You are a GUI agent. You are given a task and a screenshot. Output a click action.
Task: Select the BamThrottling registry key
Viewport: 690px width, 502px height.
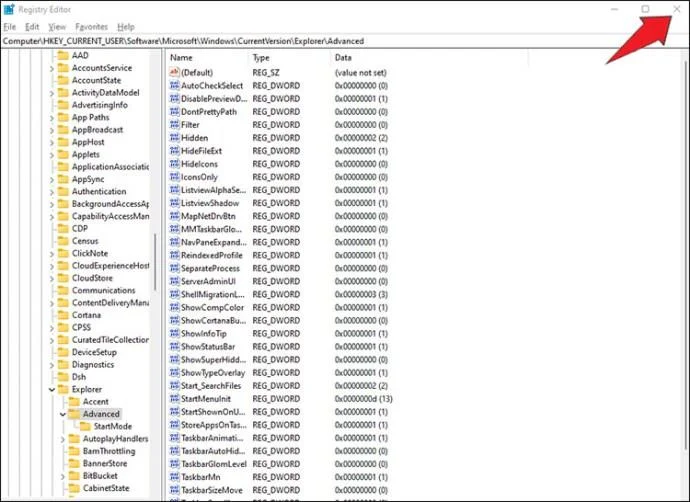[x=109, y=451]
